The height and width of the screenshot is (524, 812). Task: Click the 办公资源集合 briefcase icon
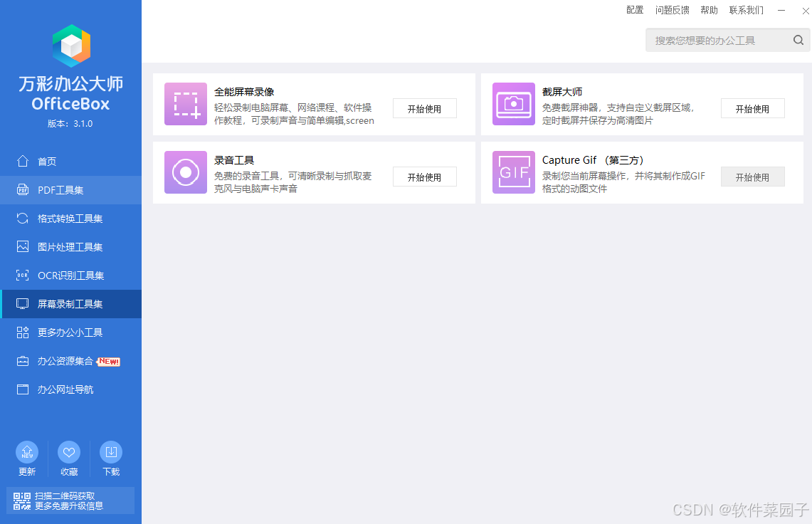click(22, 361)
